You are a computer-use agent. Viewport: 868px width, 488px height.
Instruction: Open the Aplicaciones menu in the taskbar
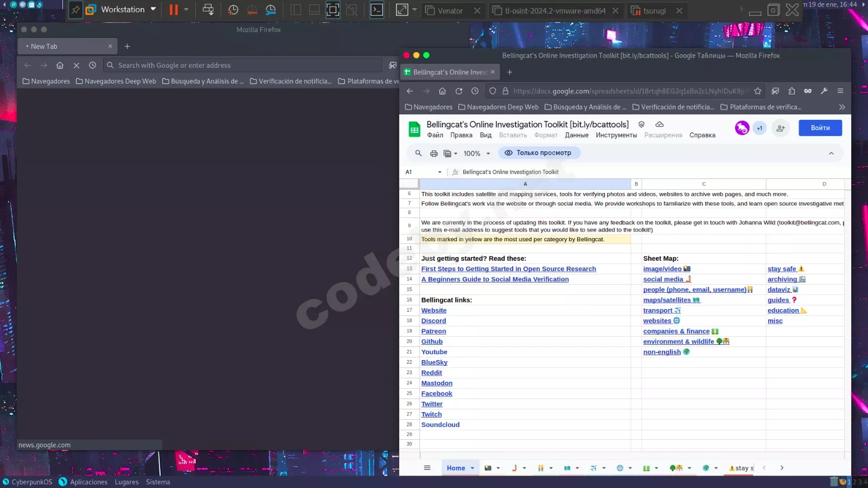coord(84,482)
